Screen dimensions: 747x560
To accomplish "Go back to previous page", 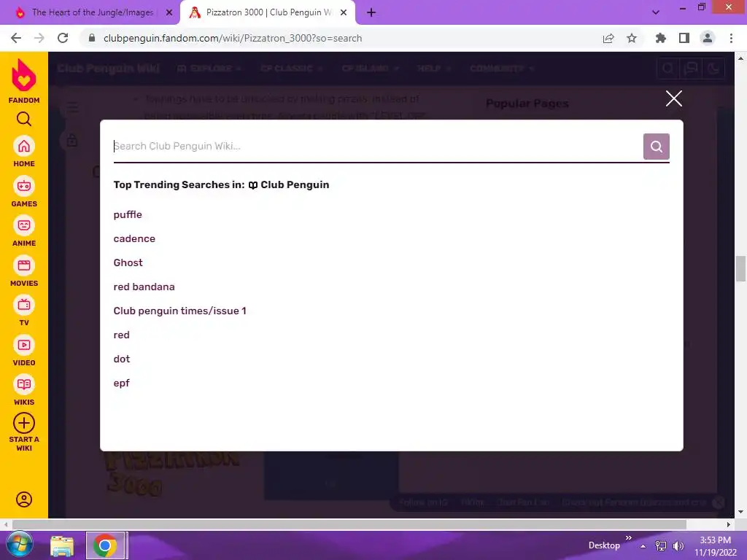I will [16, 38].
